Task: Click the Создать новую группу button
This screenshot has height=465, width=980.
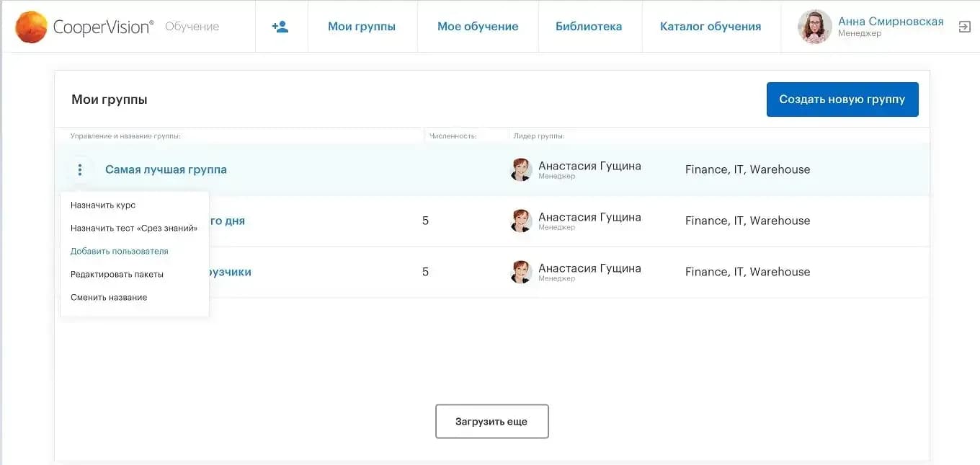Action: tap(842, 99)
